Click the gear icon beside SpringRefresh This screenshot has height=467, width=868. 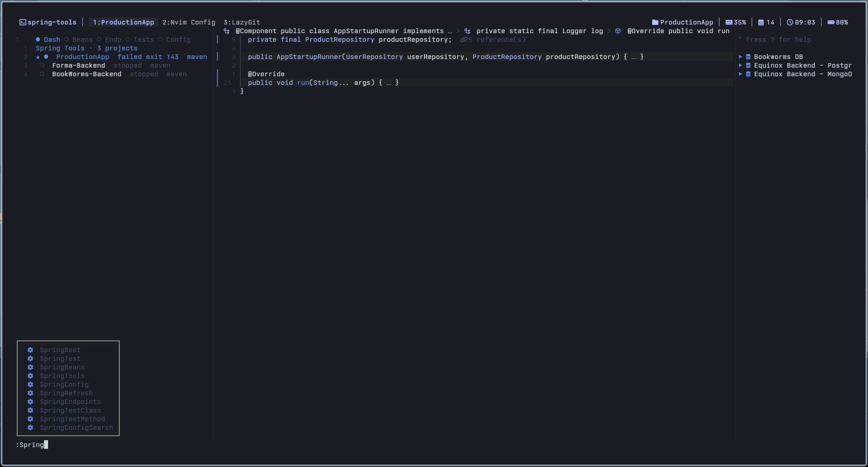point(30,393)
